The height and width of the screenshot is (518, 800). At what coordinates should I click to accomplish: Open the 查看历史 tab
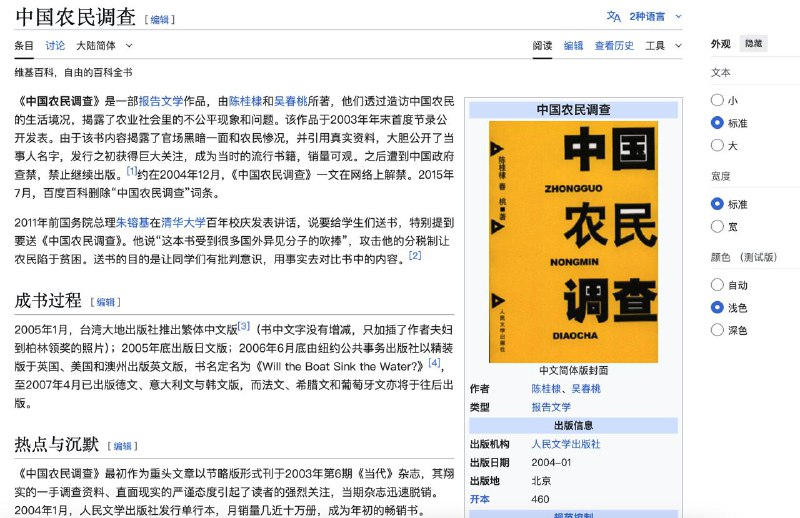(x=614, y=46)
